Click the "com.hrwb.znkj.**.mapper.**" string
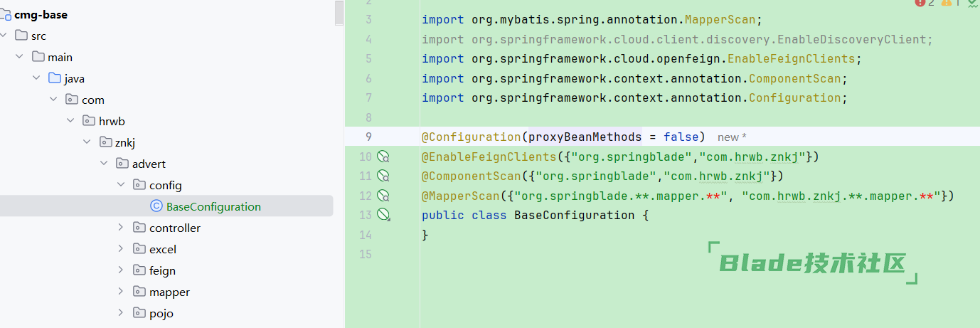The height and width of the screenshot is (328, 980). [841, 196]
